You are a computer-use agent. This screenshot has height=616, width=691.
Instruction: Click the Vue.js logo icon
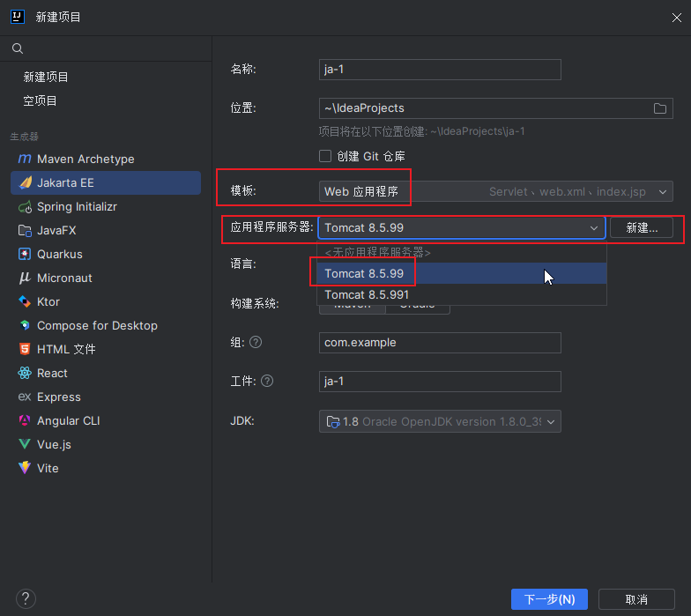point(25,444)
